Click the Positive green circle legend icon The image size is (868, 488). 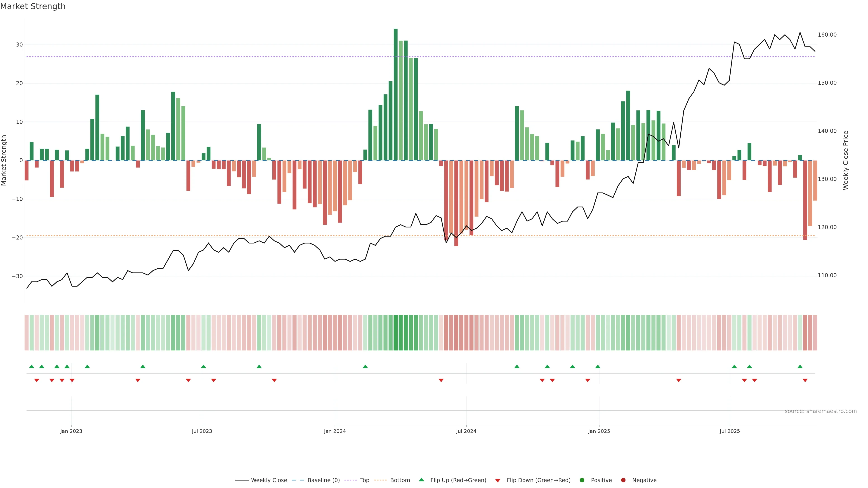[582, 480]
